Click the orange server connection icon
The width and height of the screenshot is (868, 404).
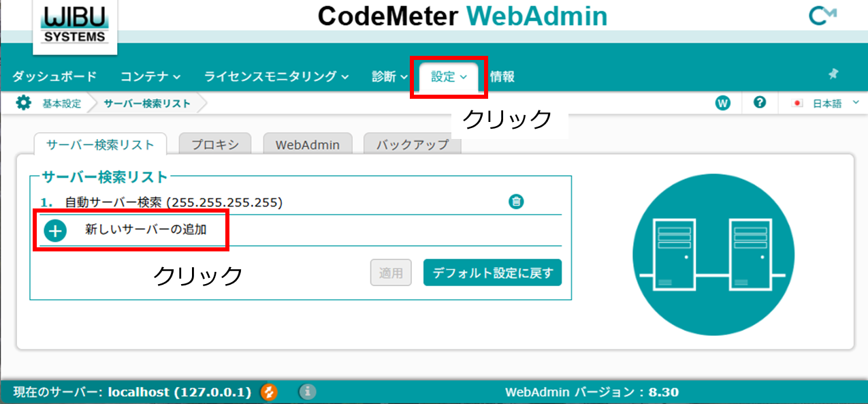[269, 392]
